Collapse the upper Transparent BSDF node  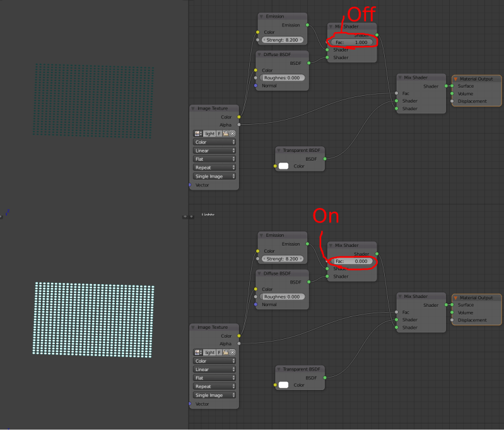click(x=279, y=151)
